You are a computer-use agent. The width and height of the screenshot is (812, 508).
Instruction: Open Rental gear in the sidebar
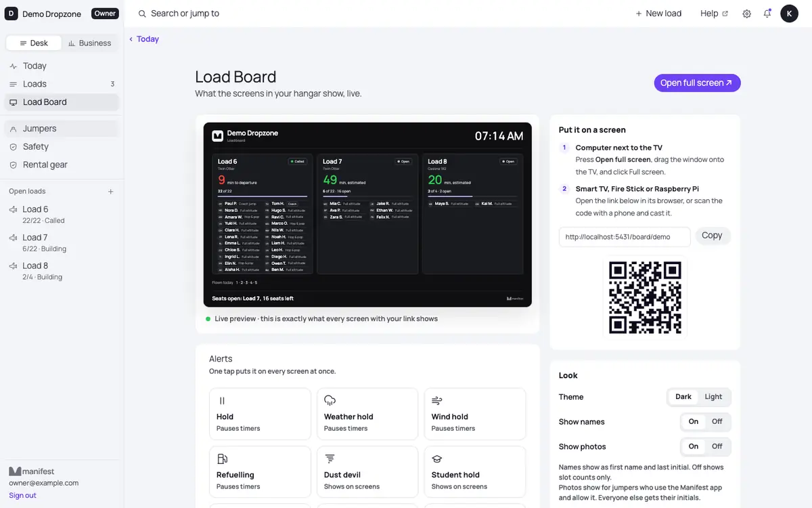pos(62,165)
